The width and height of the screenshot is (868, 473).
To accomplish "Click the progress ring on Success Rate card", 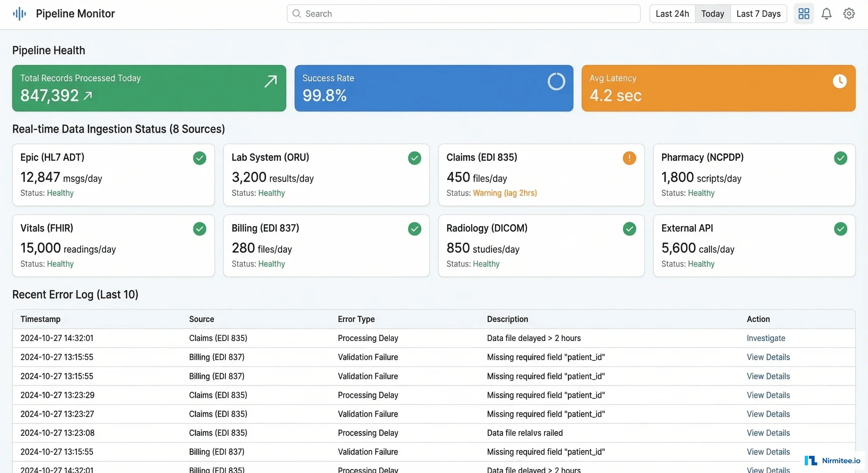I will coord(556,82).
